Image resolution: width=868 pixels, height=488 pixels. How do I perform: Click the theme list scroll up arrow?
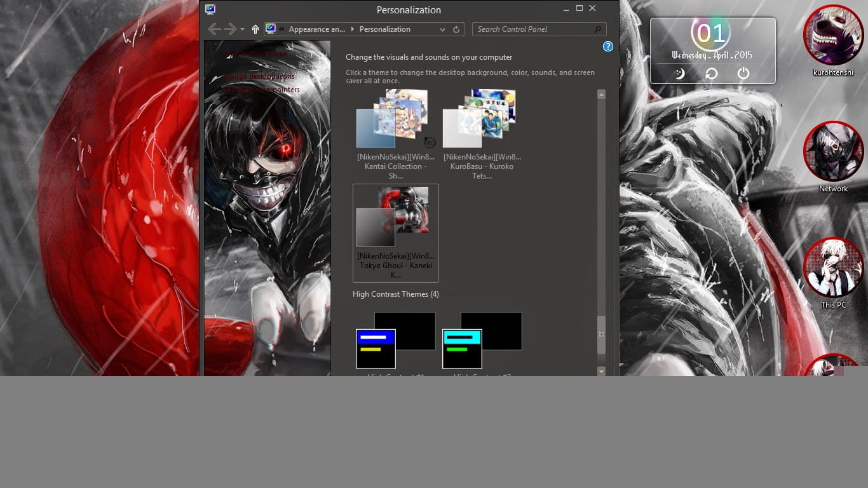601,95
